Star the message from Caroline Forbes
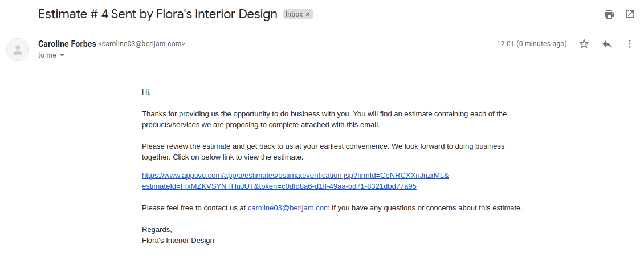This screenshot has height=273, width=644. point(584,44)
